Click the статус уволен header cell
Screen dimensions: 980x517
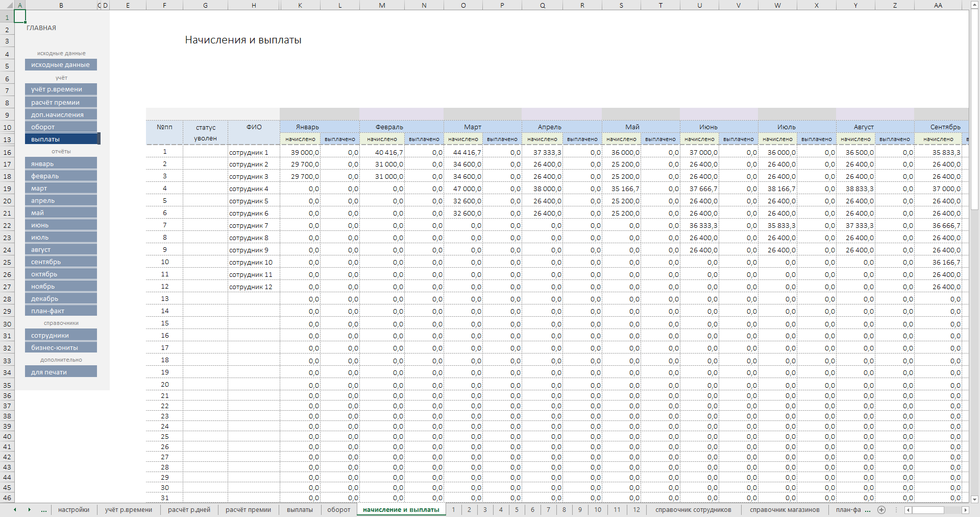pos(206,133)
